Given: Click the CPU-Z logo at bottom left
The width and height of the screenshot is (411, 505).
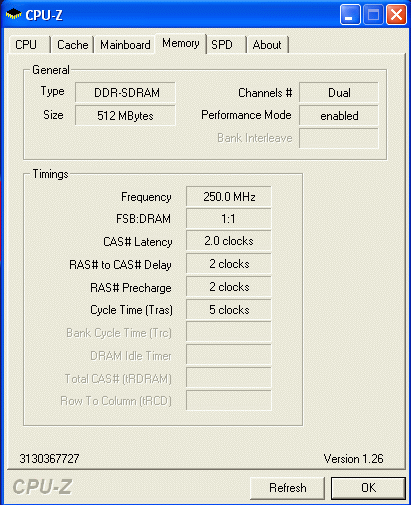Looking at the screenshot, I should [x=42, y=487].
